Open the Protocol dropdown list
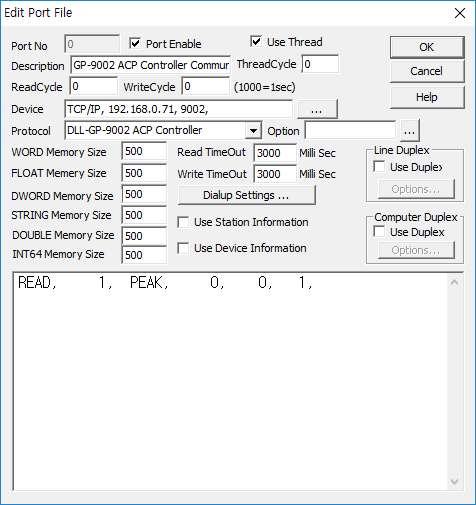This screenshot has height=505, width=476. (253, 131)
